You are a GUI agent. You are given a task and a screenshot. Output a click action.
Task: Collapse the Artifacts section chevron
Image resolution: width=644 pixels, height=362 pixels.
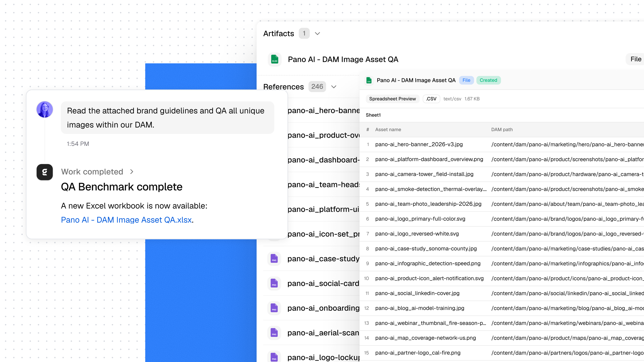(x=317, y=34)
